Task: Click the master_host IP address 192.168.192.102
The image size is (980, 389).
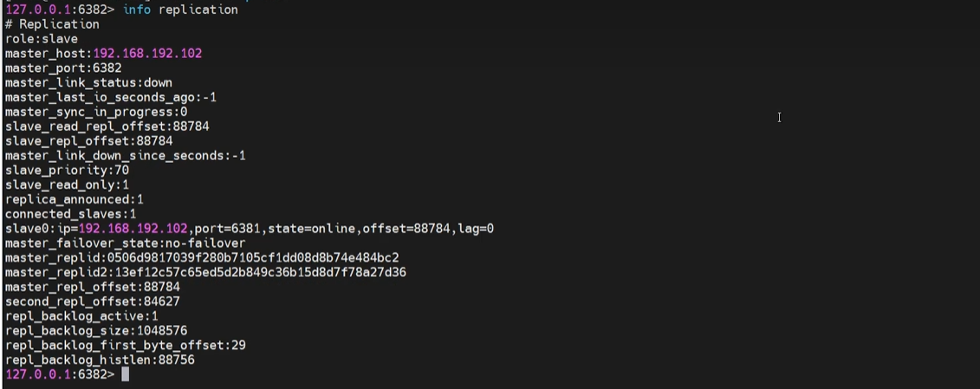Action: (x=147, y=54)
